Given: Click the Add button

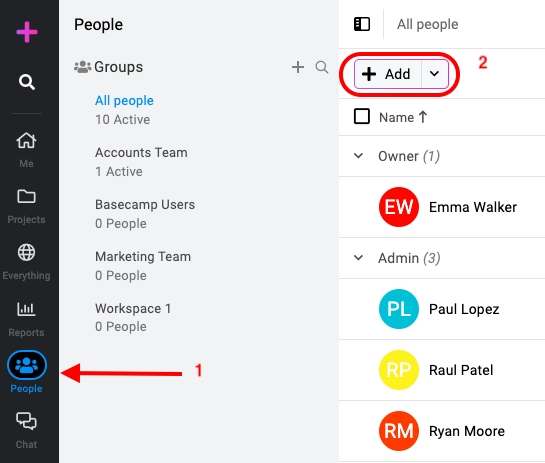Looking at the screenshot, I should pos(388,74).
